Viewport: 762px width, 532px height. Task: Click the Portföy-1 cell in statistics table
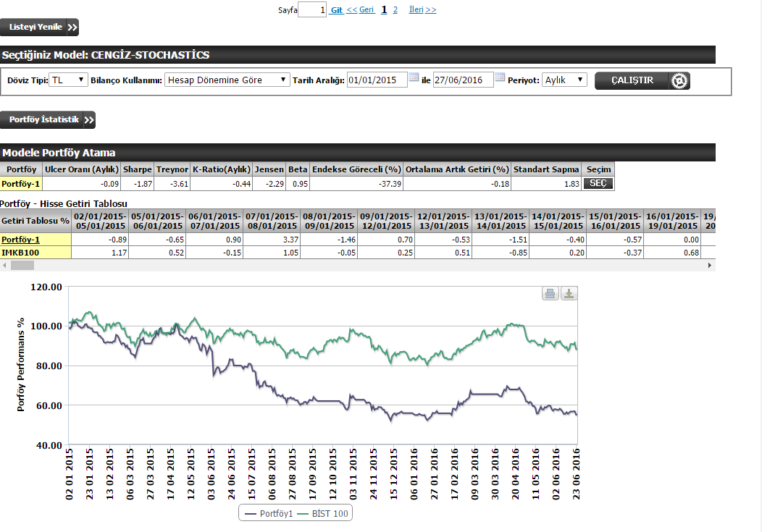[21, 183]
